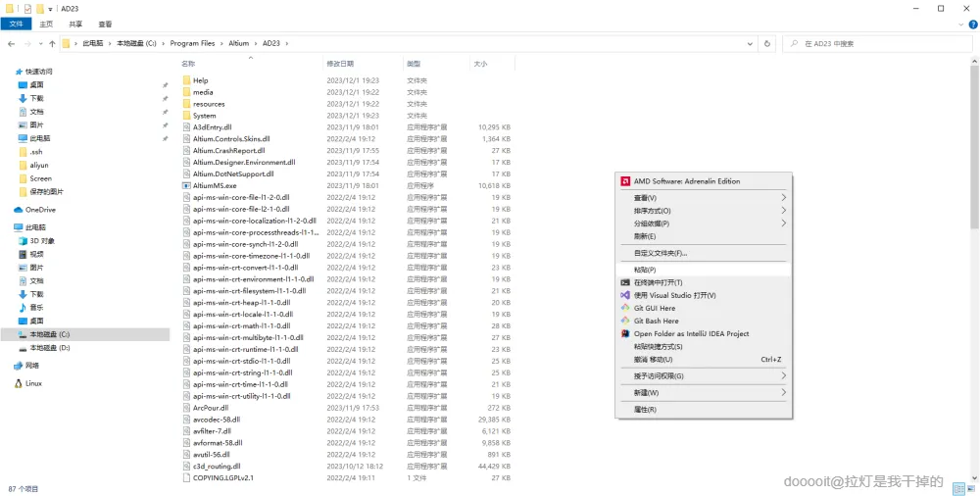Screen dimensions: 980x496
Task: Choose 自定义文件夹(F)... from context menu
Action: pos(704,253)
